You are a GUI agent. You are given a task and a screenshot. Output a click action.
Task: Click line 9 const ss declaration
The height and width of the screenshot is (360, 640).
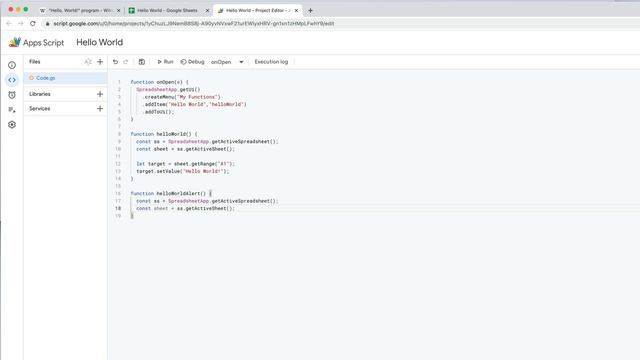pos(207,141)
